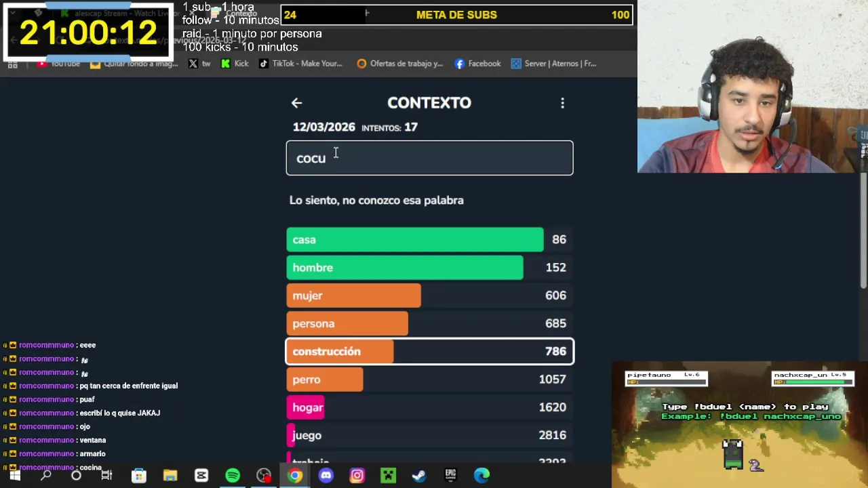Select the 'persona' guess bar
The width and height of the screenshot is (868, 488).
[429, 323]
